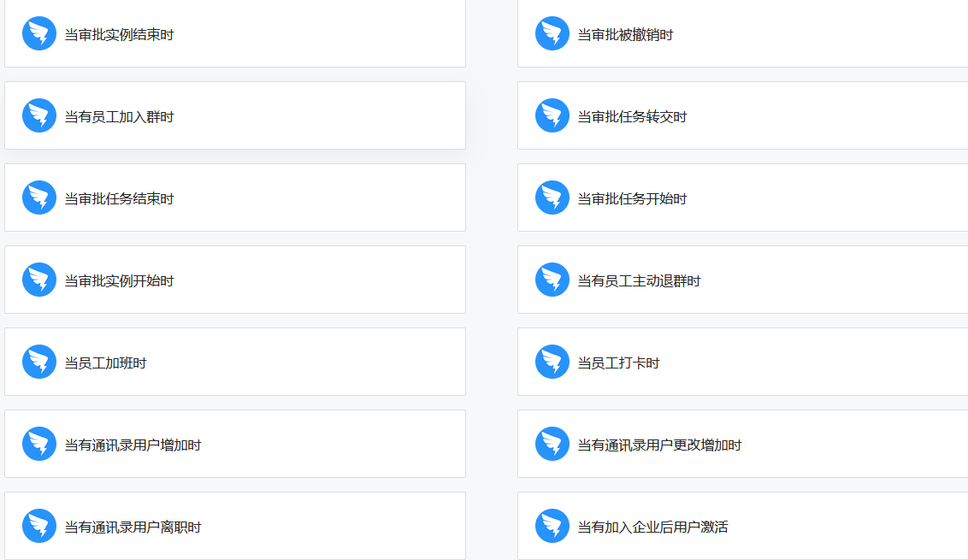Choose the trigger text 当审批任务开始时
This screenshot has height=560, width=968.
tap(632, 199)
